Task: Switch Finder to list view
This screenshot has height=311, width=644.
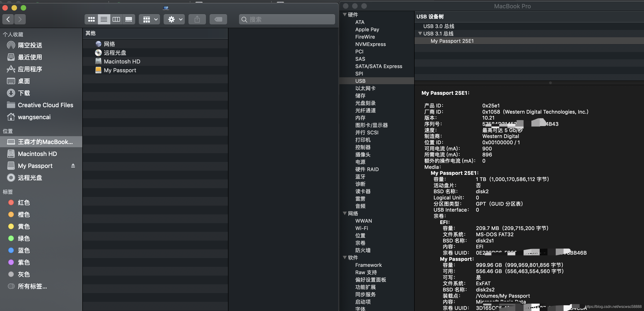Action: coord(104,19)
